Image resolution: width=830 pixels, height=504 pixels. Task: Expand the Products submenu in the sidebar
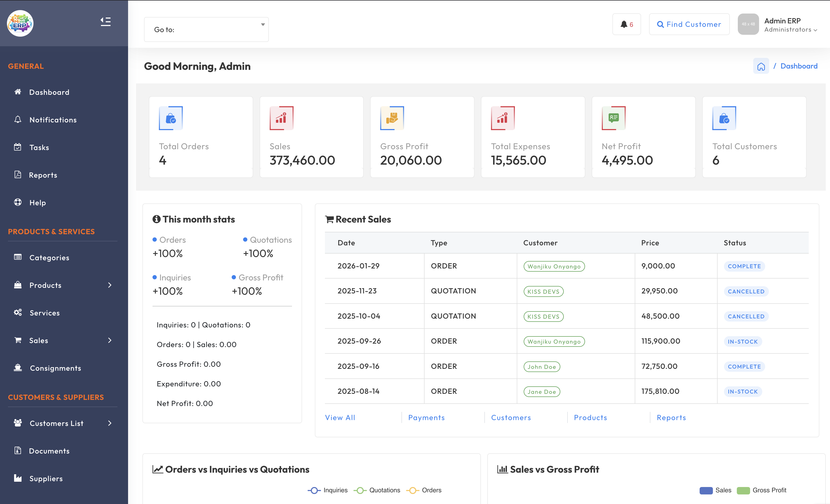(63, 285)
